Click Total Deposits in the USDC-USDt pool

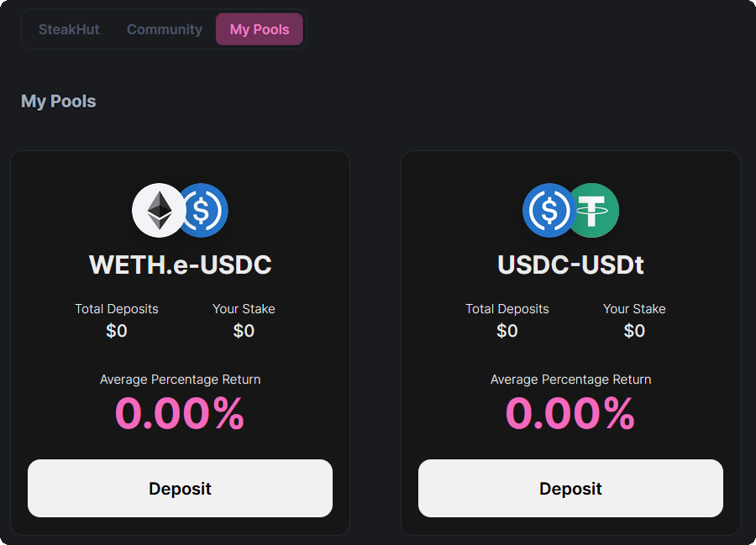(507, 309)
